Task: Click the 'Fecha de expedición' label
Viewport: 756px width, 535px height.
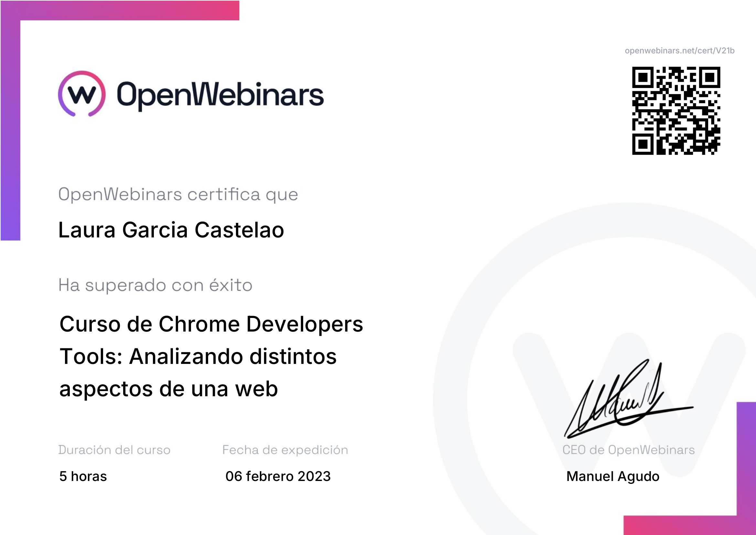Action: point(285,450)
